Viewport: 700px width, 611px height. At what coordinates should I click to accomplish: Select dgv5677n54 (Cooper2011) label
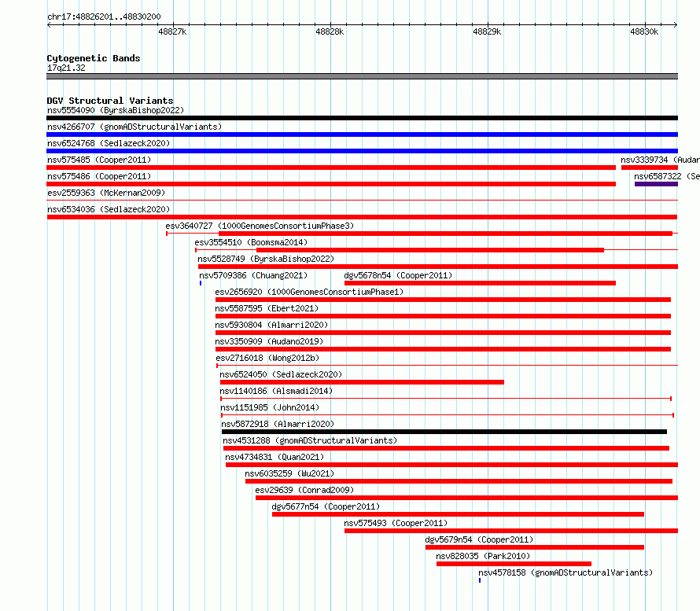pyautogui.click(x=326, y=506)
